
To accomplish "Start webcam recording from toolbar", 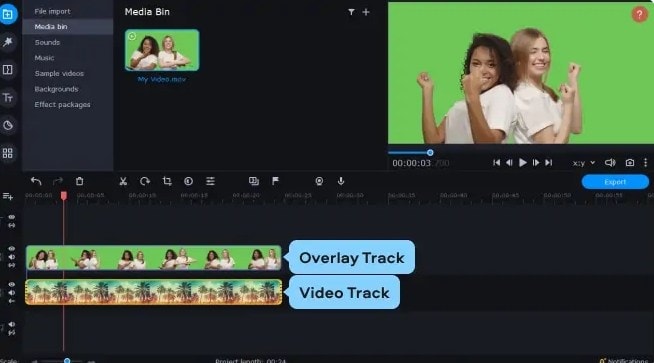I will (319, 181).
